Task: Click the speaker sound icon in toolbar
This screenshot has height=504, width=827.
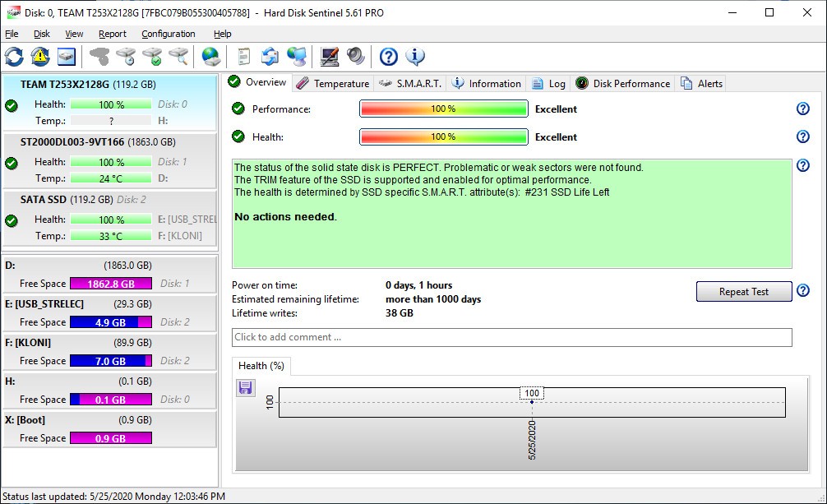Action: [x=356, y=57]
